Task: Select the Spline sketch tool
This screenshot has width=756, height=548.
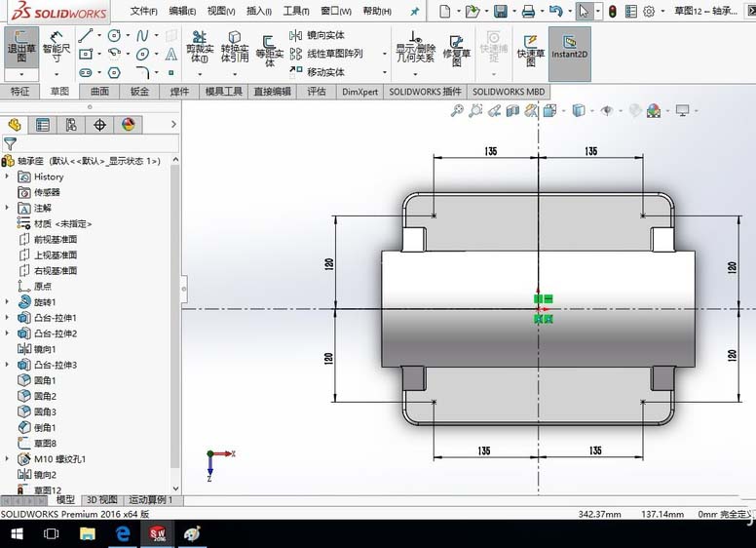Action: tap(142, 35)
